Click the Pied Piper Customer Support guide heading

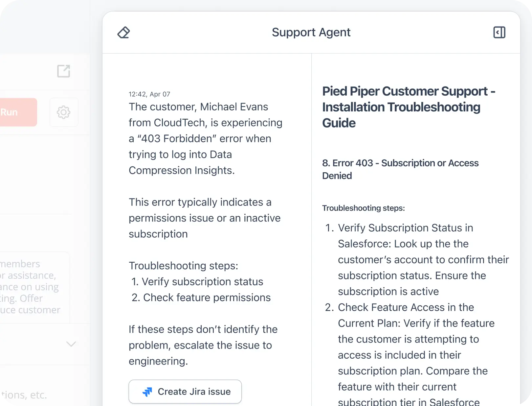click(x=409, y=107)
